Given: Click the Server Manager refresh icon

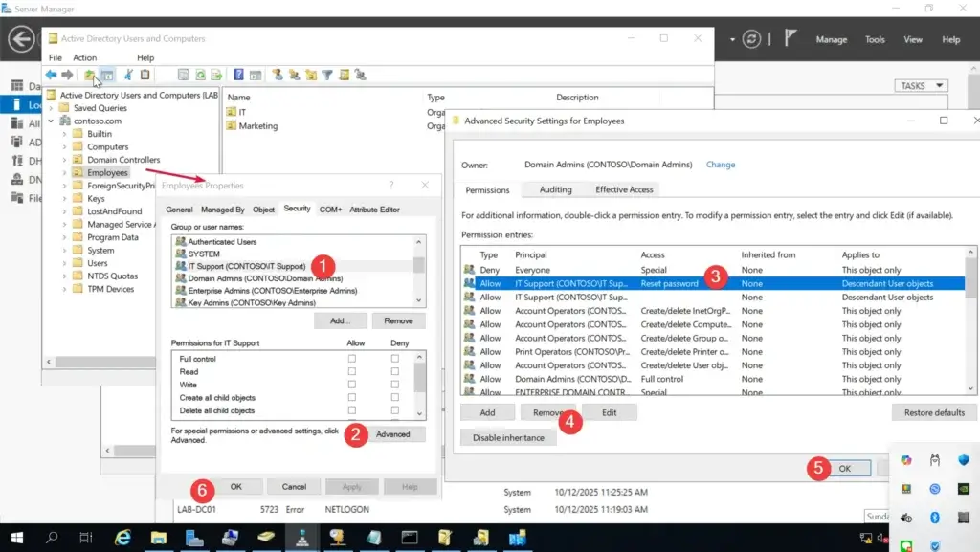Looking at the screenshot, I should click(753, 39).
